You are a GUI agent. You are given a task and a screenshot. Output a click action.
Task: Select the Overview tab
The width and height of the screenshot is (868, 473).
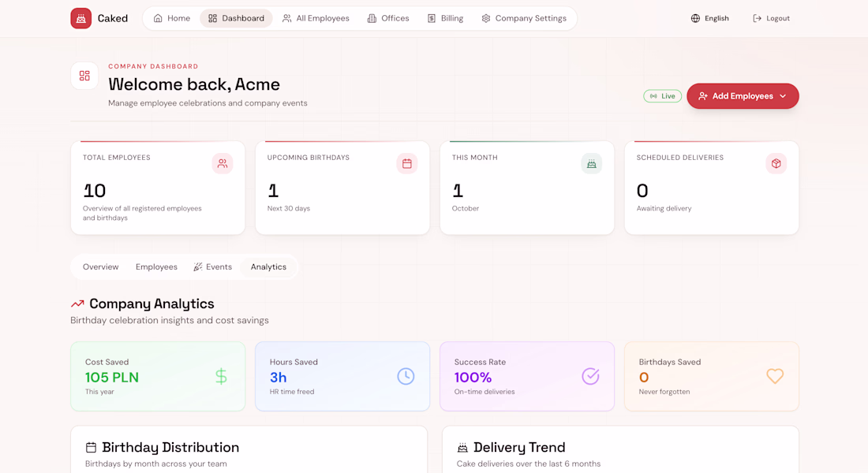coord(101,266)
